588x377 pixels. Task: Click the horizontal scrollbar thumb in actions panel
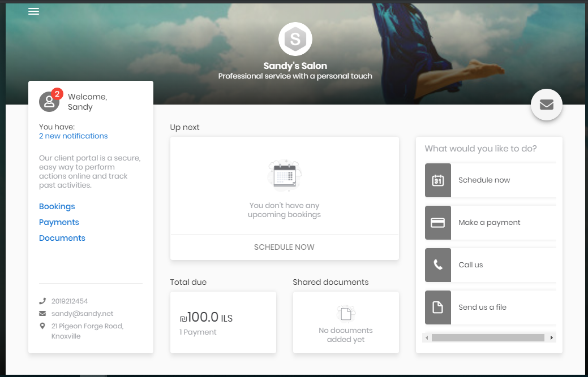(488, 337)
